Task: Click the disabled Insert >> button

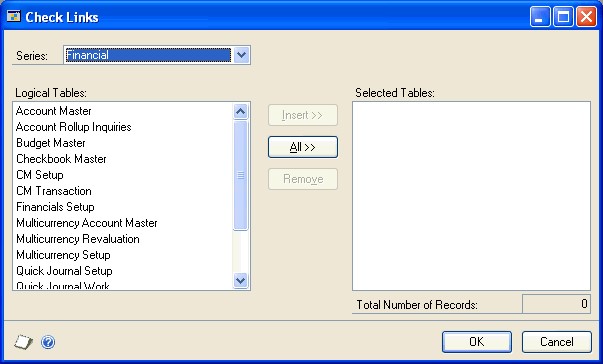Action: click(303, 115)
